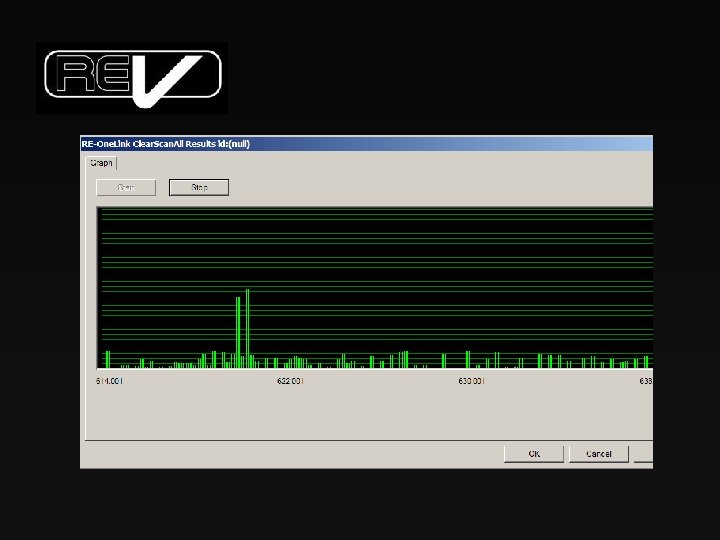This screenshot has width=720, height=540.
Task: Click the RE-OneLink ClearScanAll Results title bar
Action: [x=366, y=144]
